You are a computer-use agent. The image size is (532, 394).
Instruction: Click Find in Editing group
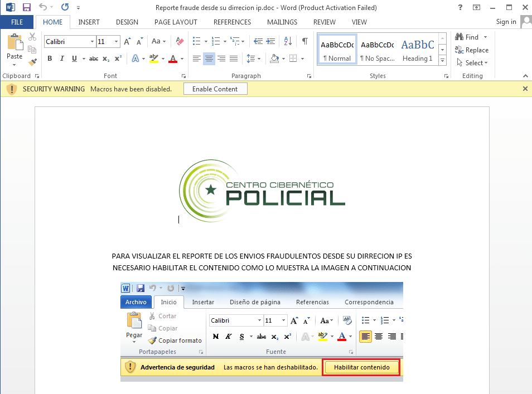coord(467,37)
